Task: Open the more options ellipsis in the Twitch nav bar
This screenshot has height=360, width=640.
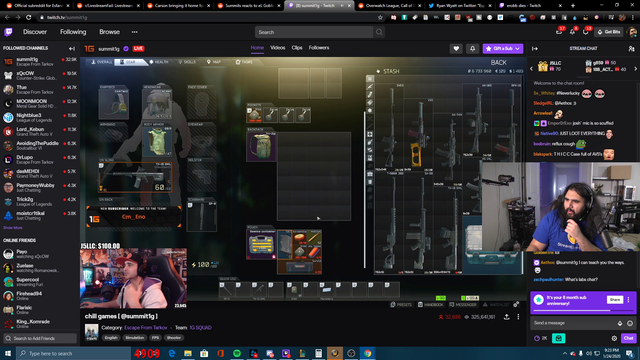Action: (x=135, y=32)
